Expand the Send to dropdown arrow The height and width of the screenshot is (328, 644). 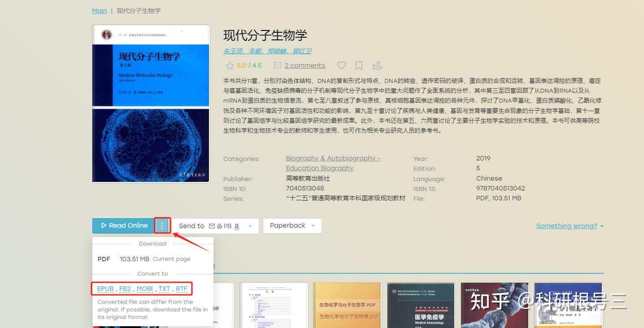(x=250, y=225)
